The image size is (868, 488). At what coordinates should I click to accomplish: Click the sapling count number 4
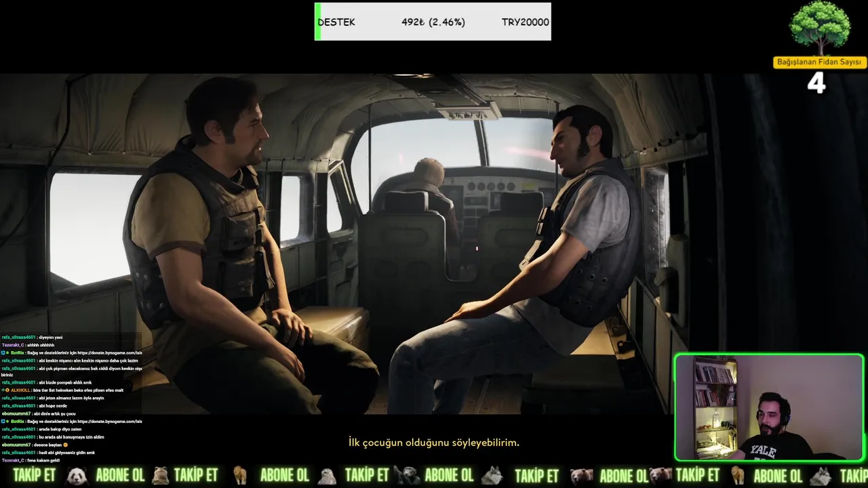[816, 83]
